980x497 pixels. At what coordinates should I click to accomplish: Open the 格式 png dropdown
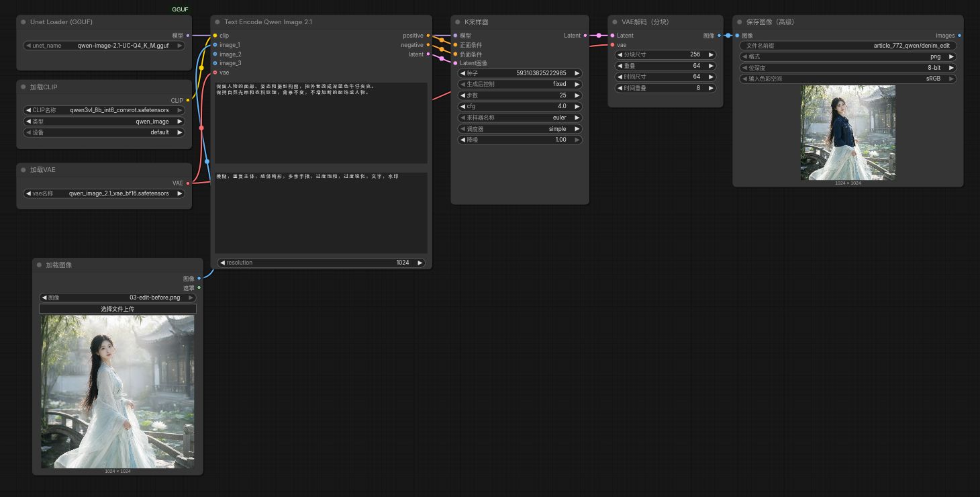tap(848, 57)
